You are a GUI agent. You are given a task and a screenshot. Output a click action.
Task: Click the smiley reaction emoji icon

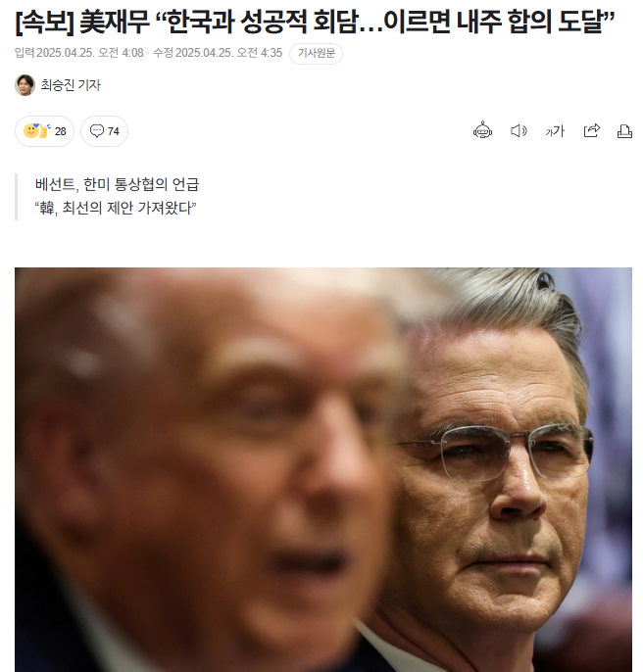[37, 130]
